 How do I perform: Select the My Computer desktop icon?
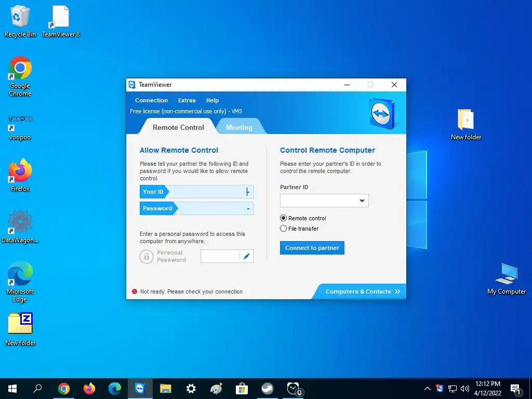point(506,278)
